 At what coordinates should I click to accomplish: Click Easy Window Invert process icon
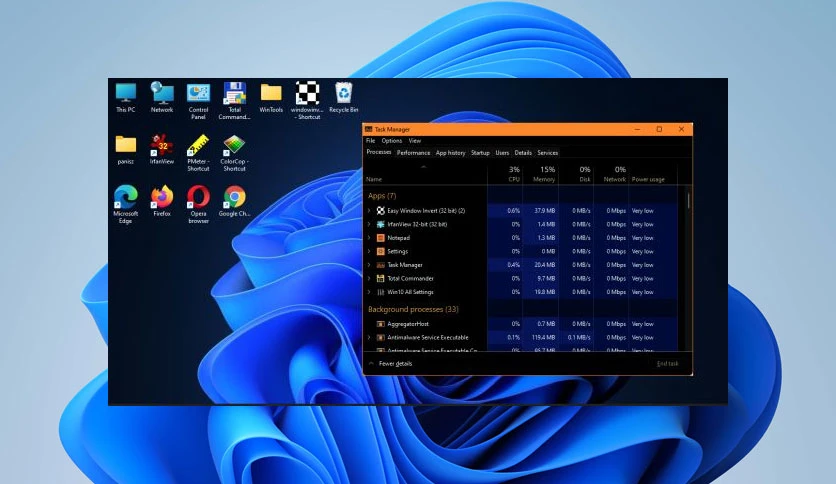point(381,211)
